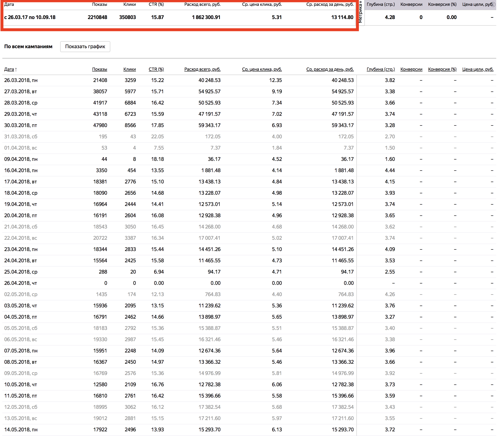The height and width of the screenshot is (436, 504).
Task: Sort by Ср. расход за день header
Action: tap(330, 69)
